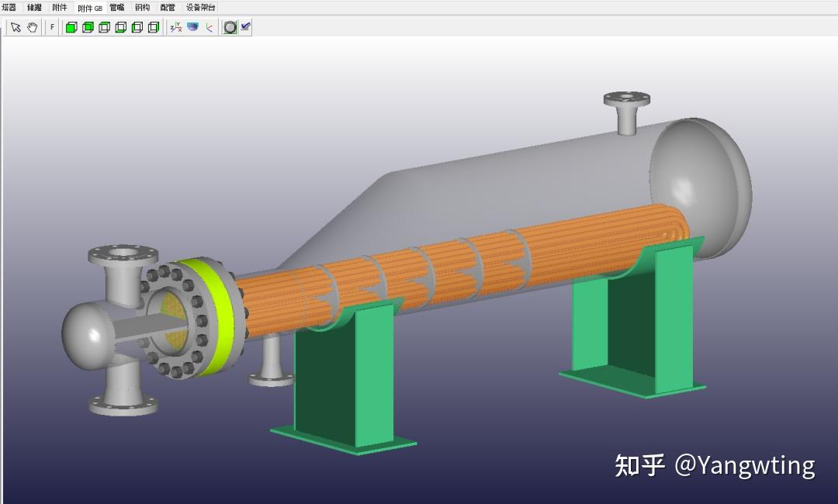Click the blue checkmark confirmation icon
The image size is (838, 504).
click(x=245, y=26)
